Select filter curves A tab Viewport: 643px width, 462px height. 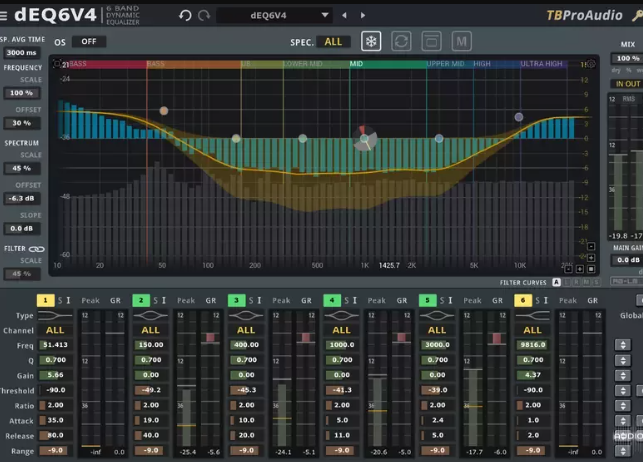pyautogui.click(x=556, y=282)
